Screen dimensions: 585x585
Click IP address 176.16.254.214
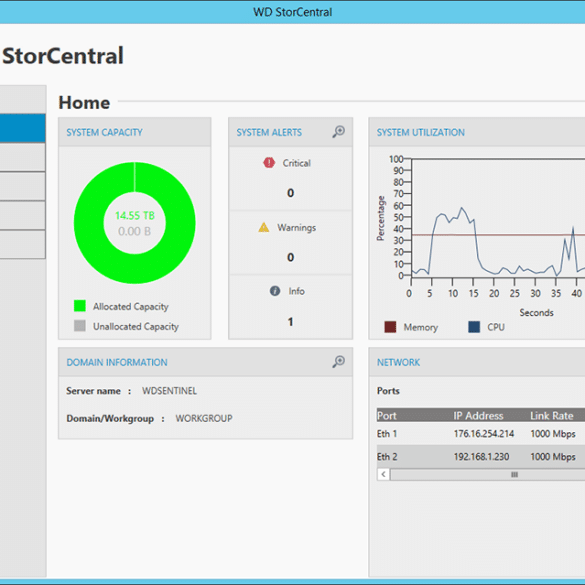[x=484, y=434]
